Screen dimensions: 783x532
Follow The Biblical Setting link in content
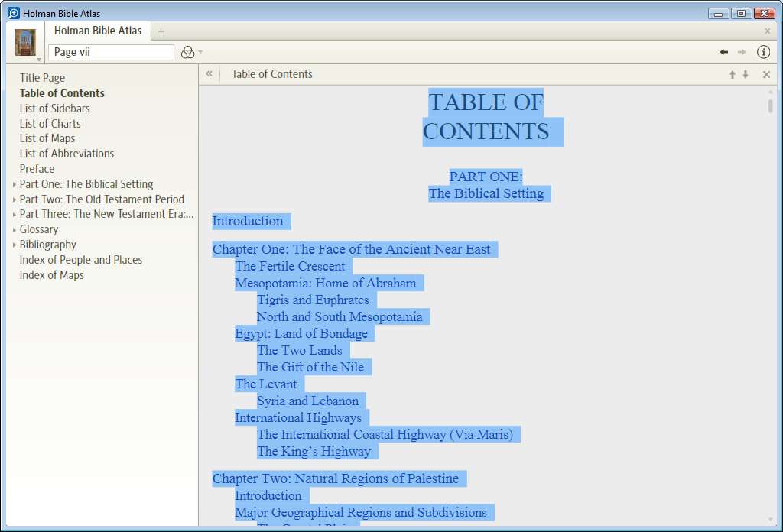point(486,193)
